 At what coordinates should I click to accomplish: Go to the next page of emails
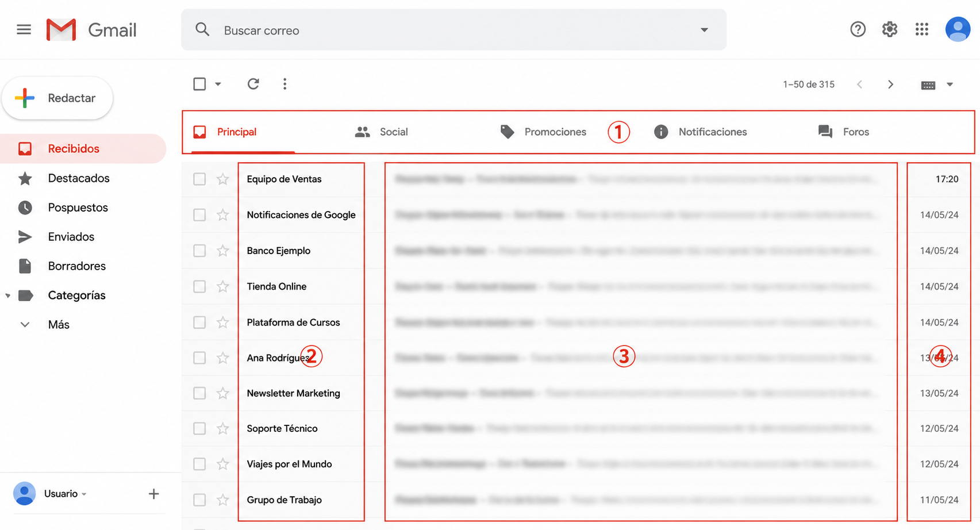coord(890,85)
